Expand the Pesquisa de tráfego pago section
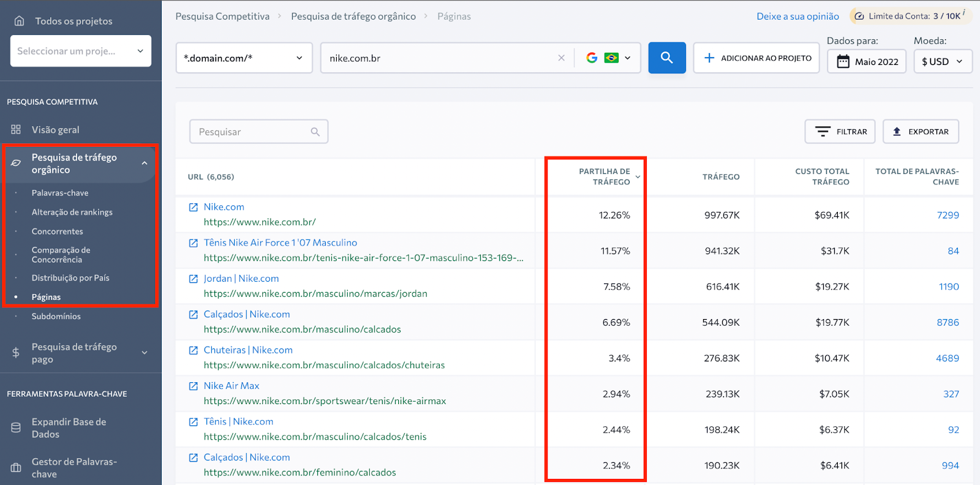The width and height of the screenshot is (980, 485). tap(145, 353)
